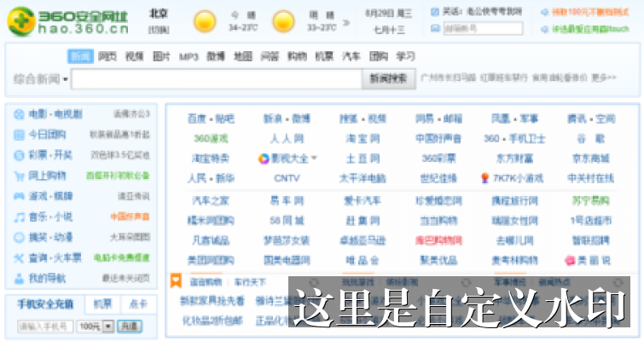Image resolution: width=644 pixels, height=341 pixels.
Task: Switch to the 微博 search tab
Action: tap(216, 56)
